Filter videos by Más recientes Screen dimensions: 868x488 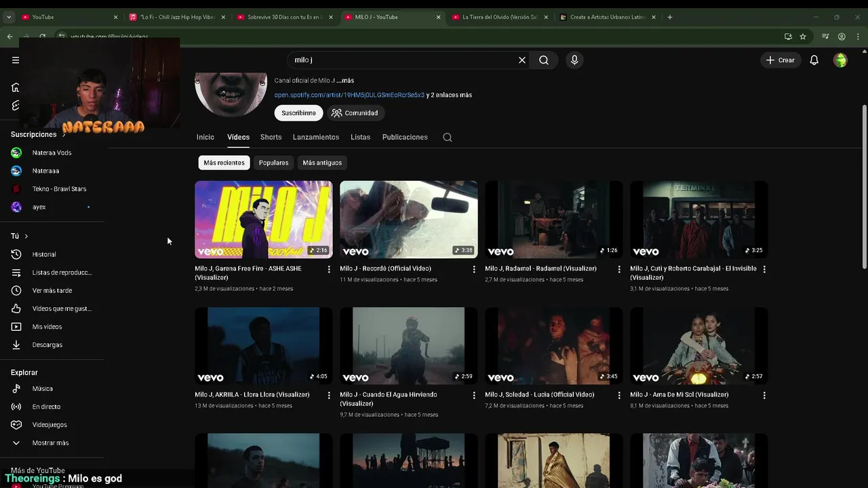coord(224,163)
